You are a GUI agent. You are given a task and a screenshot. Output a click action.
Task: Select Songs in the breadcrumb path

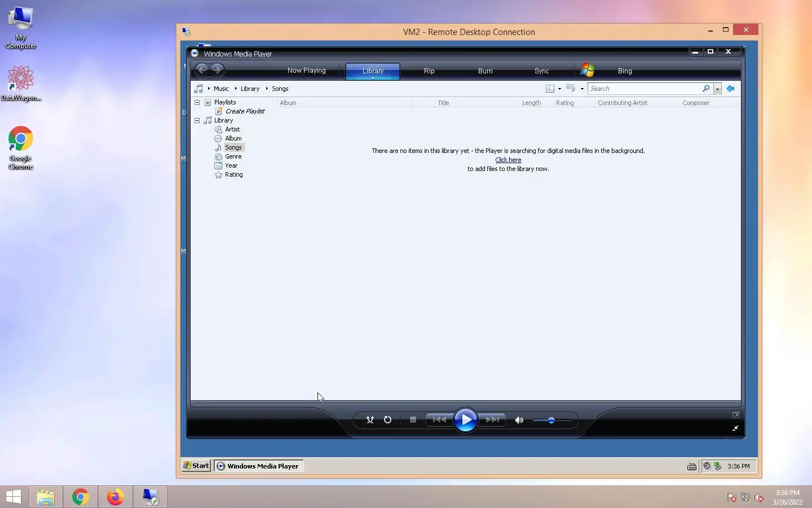coord(280,89)
